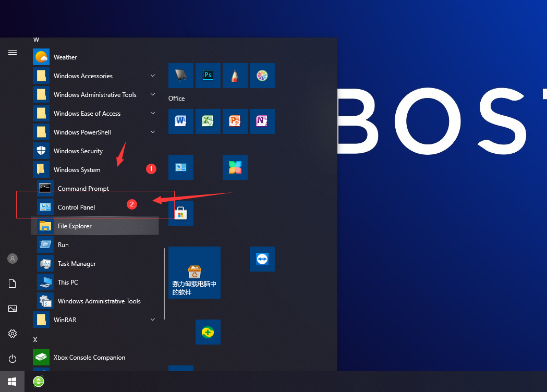This screenshot has height=392, width=547.
Task: Open the Run dialog entry
Action: pos(95,245)
